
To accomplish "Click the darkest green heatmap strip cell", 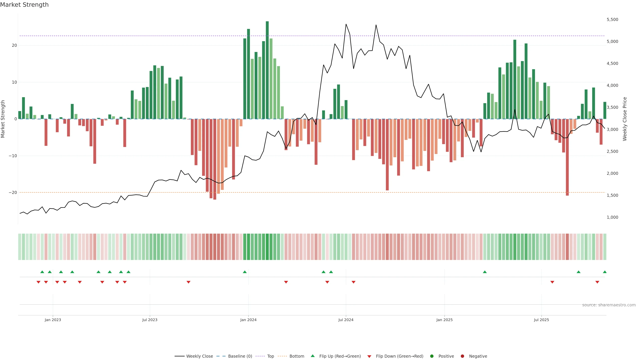I will [267, 247].
